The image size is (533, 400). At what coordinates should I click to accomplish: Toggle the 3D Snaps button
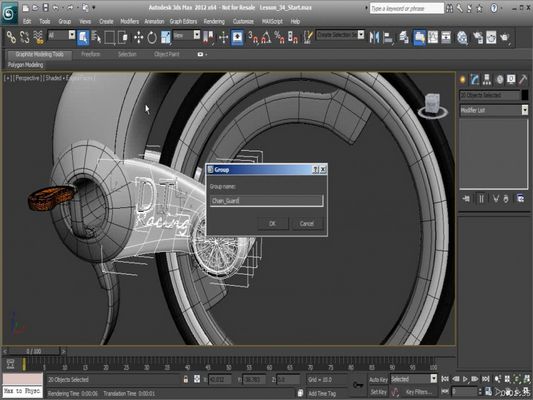253,37
